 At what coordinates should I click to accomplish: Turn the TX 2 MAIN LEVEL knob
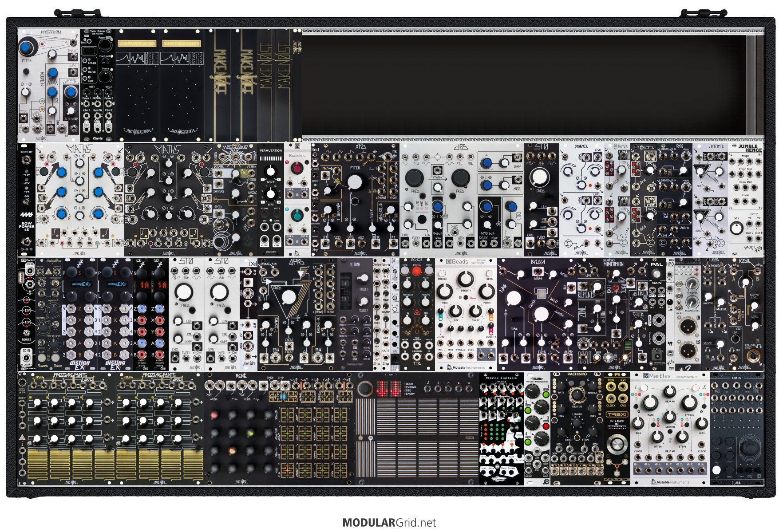coord(692,302)
